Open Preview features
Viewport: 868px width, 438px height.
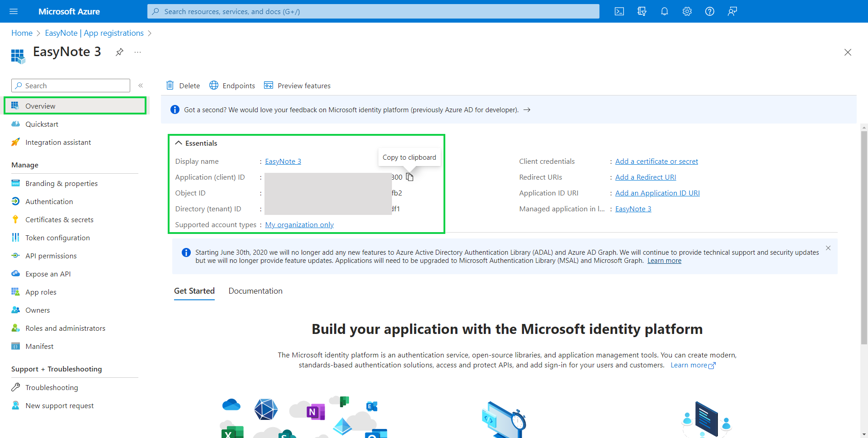(x=297, y=86)
